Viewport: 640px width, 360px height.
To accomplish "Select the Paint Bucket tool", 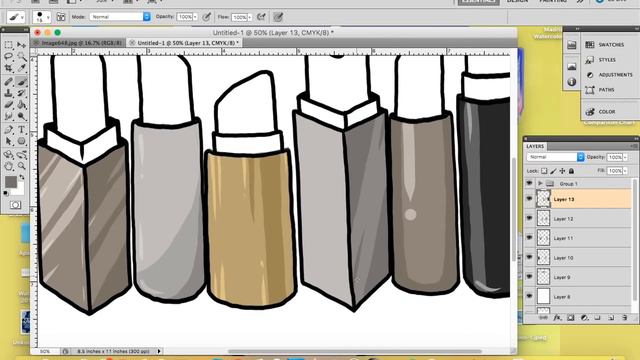I will point(22,105).
